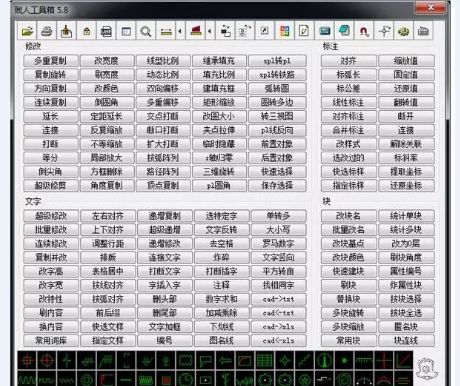The width and height of the screenshot is (460, 386).
Task: Click the document with pen icon
Action: pos(304,31)
